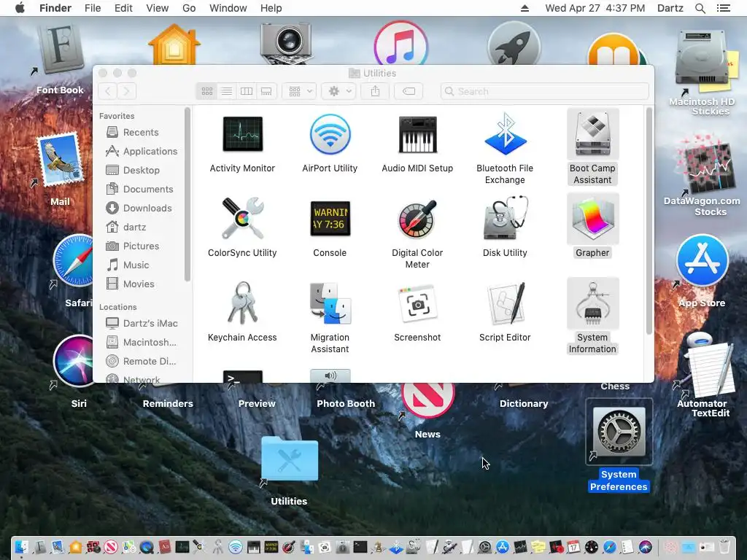Viewport: 747px width, 560px height.
Task: Select System Information icon
Action: tap(592, 303)
